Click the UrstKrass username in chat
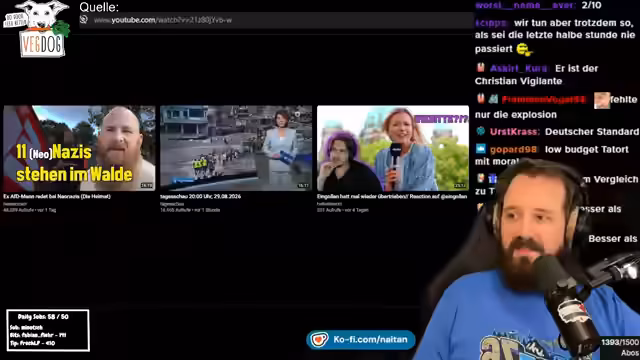 coord(514,131)
